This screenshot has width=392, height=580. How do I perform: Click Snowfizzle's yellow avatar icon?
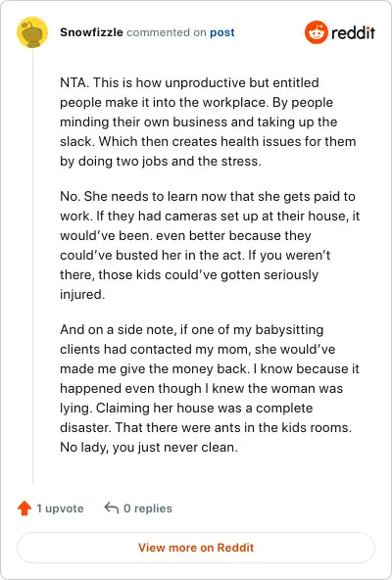pos(32,32)
